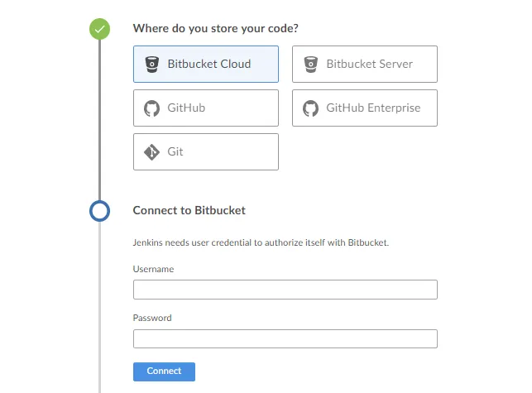The width and height of the screenshot is (532, 393).
Task: Click the Bitbucket Server bucket icon
Action: tap(311, 64)
